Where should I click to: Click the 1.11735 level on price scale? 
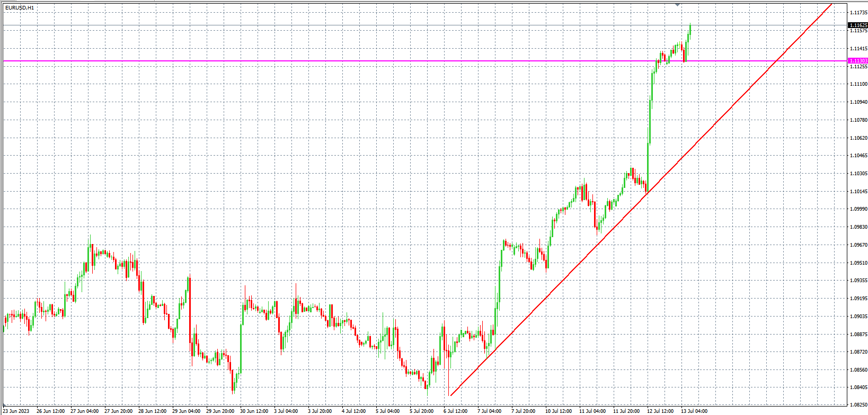click(x=858, y=12)
